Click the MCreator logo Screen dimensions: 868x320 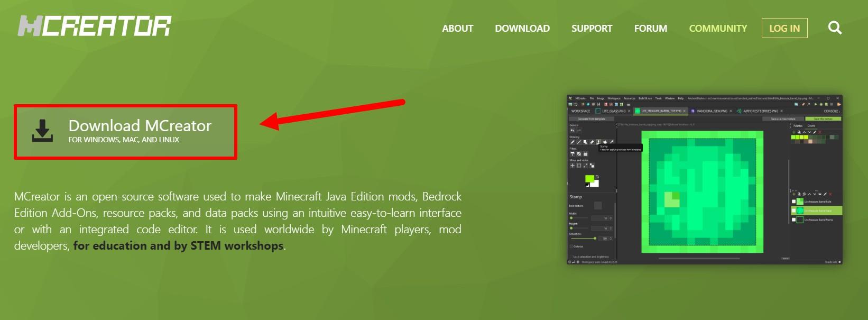[x=95, y=26]
